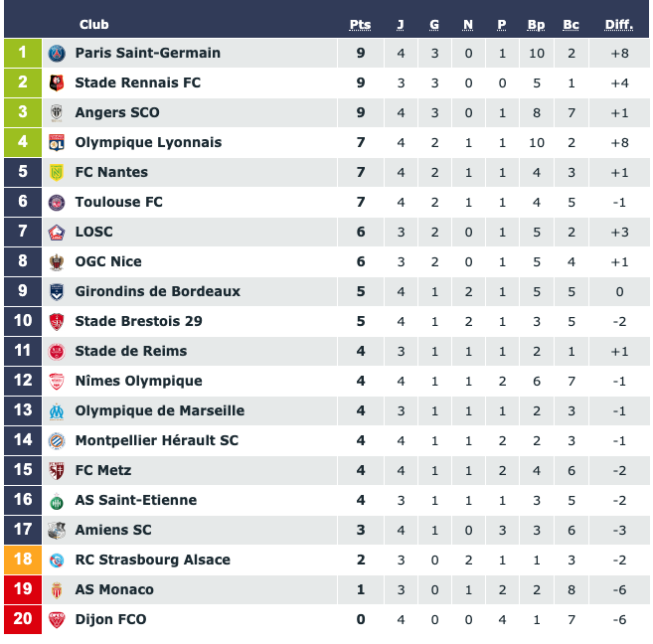Sort table by the Pts column header
Screen dimensions: 653x644
360,25
